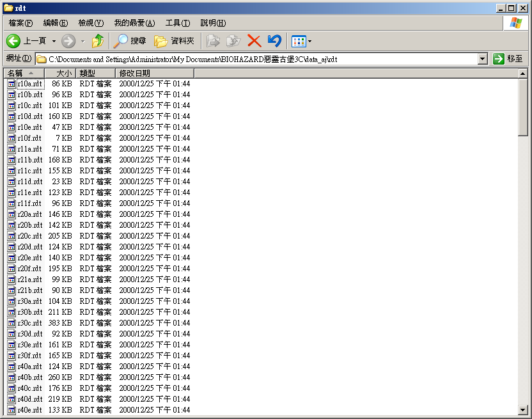Open the 工具(T) menu
Image resolution: width=532 pixels, height=419 pixels.
[178, 23]
